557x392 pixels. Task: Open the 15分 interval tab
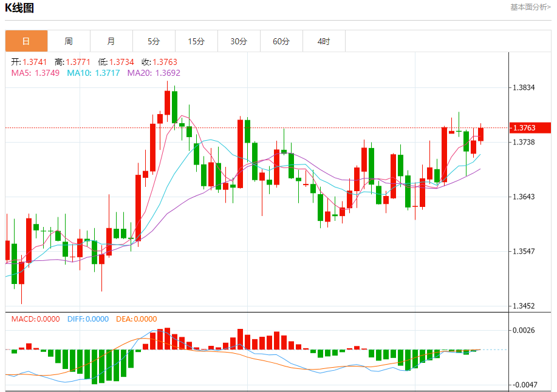[x=196, y=41]
